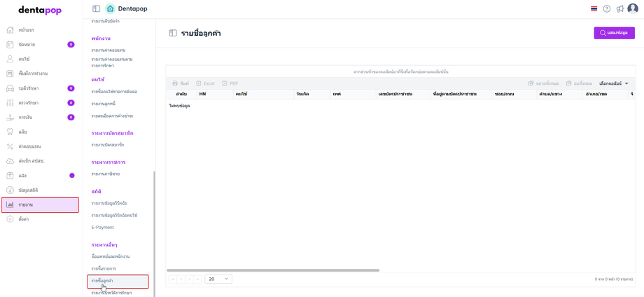Click the table's horizontal scrollbar

click(273, 270)
